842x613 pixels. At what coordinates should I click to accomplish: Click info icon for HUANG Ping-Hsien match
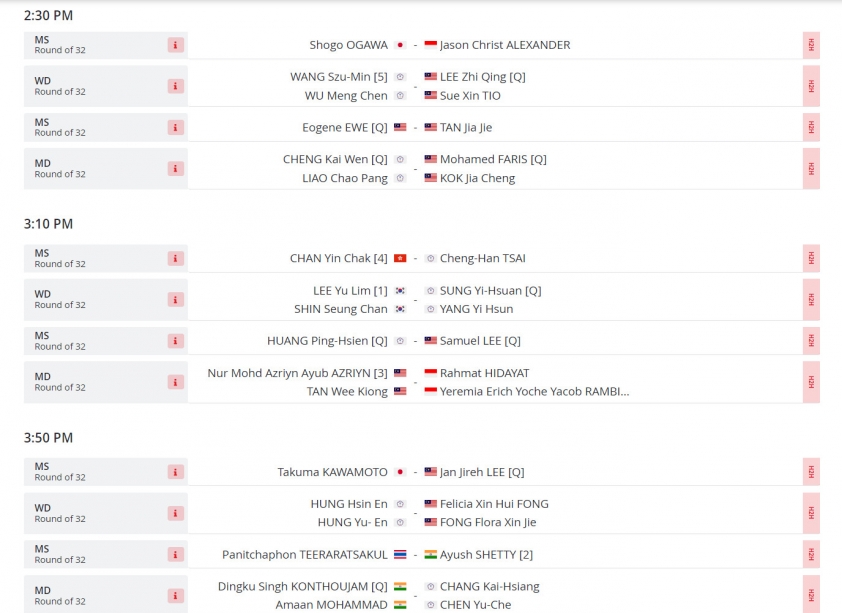[x=176, y=341]
